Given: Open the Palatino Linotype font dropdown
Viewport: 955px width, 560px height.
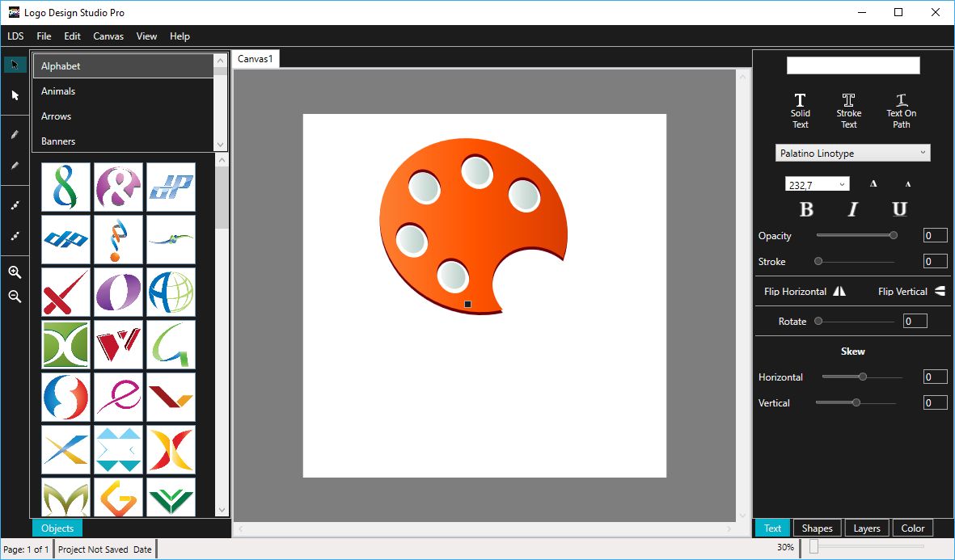Looking at the screenshot, I should (852, 153).
